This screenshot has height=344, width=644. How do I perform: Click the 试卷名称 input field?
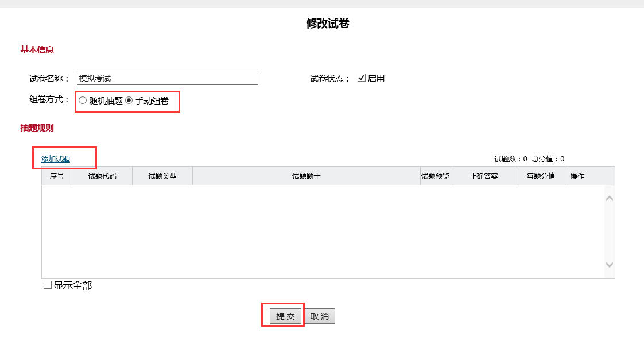[168, 78]
